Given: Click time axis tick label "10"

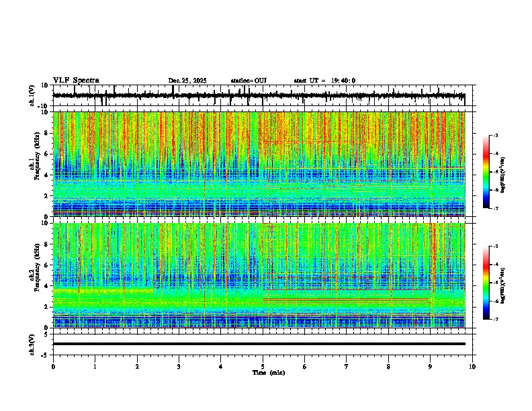Looking at the screenshot, I should 472,366.
